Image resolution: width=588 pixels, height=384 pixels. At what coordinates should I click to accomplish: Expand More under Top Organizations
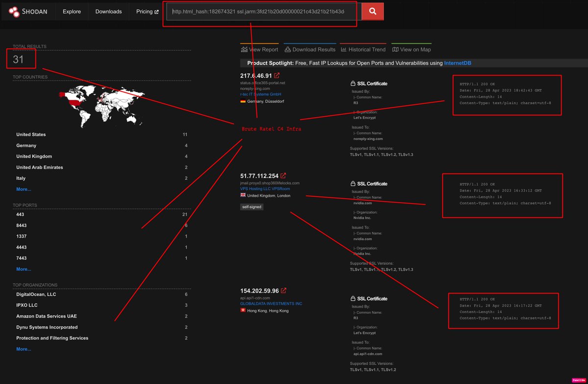click(x=24, y=349)
